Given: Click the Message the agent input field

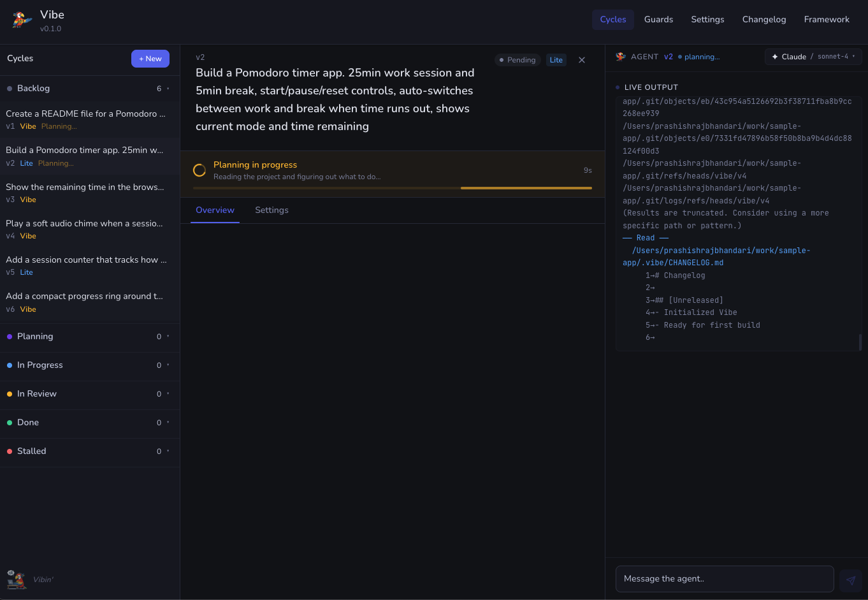Looking at the screenshot, I should click(725, 578).
